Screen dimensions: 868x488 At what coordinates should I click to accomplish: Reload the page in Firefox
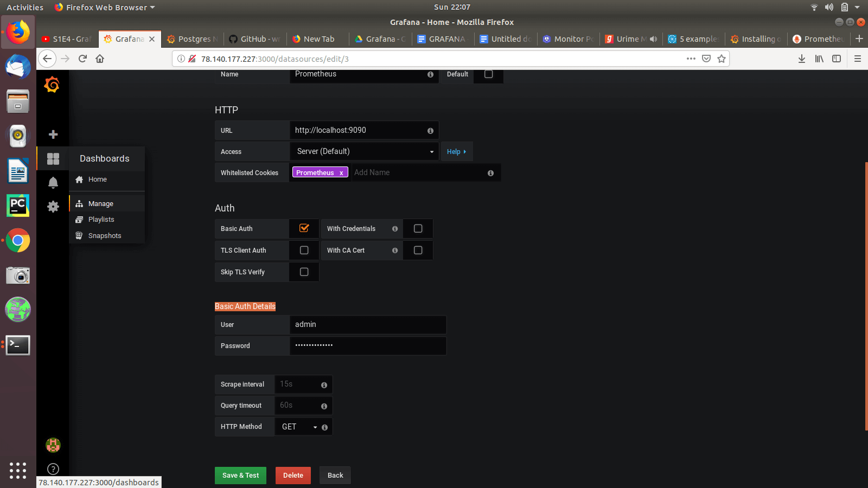click(82, 59)
